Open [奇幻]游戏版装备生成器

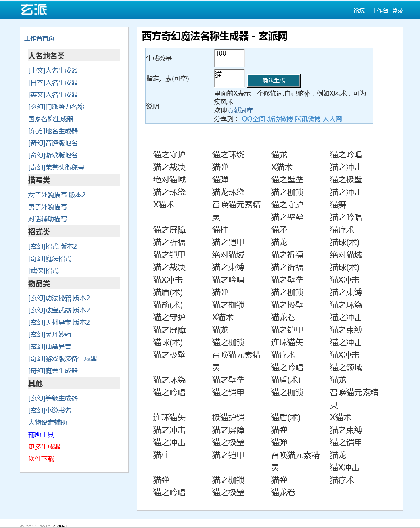click(x=63, y=358)
